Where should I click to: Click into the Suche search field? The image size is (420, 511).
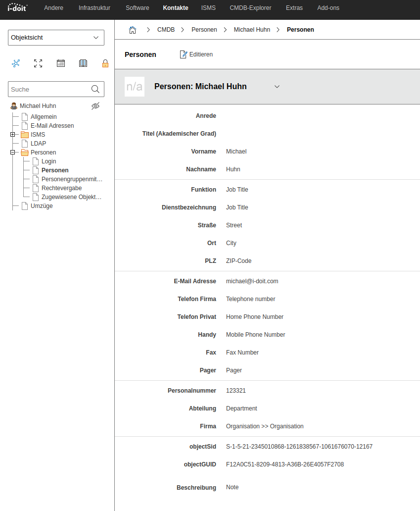pos(48,89)
